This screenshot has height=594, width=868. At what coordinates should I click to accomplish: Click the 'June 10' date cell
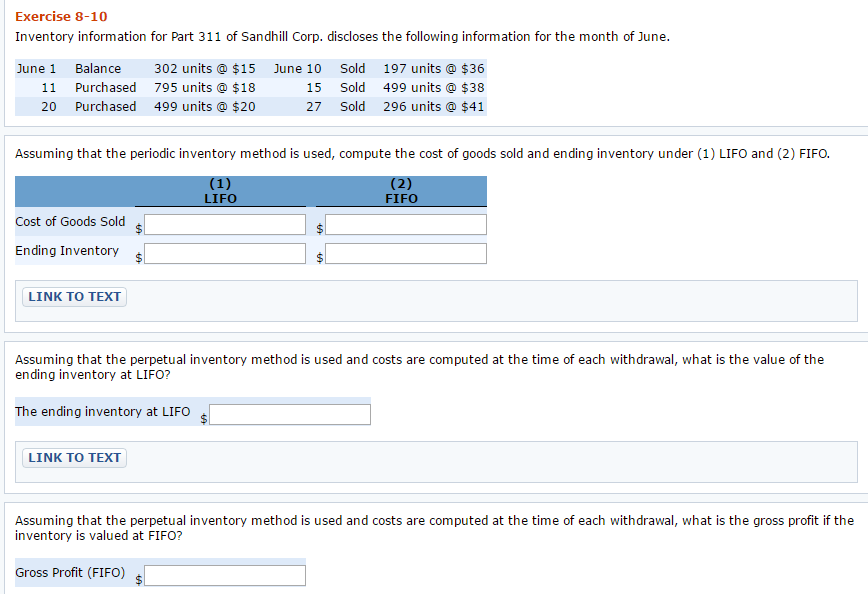[297, 69]
